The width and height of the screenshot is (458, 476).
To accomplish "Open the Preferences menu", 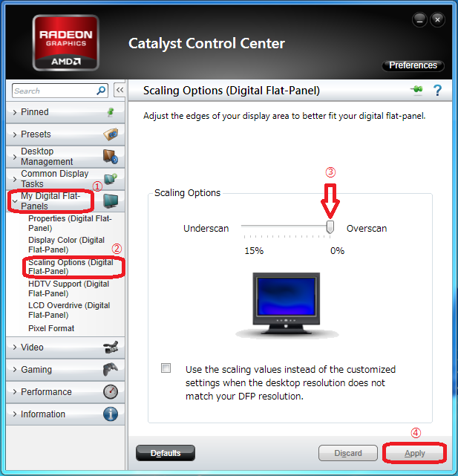I will (x=413, y=65).
